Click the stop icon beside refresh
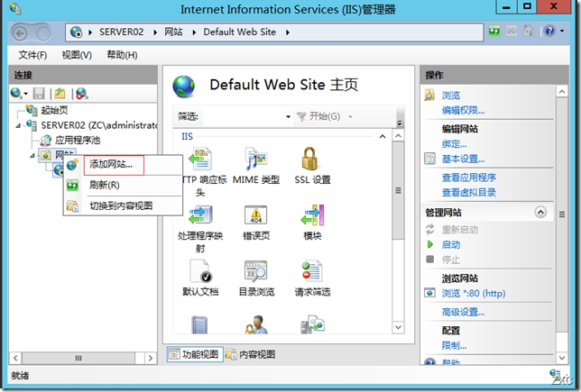The width and height of the screenshot is (581, 392). click(x=512, y=32)
